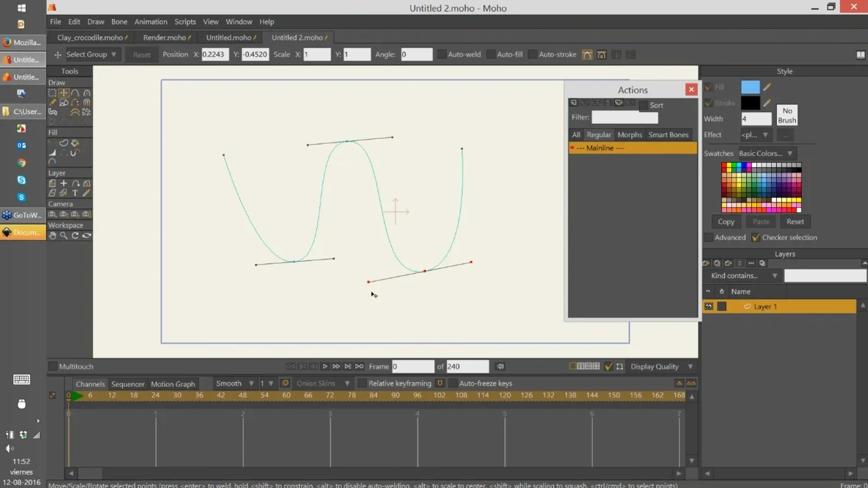The width and height of the screenshot is (868, 488).
Task: Click the new layer icon in Layers panel
Action: click(x=706, y=264)
